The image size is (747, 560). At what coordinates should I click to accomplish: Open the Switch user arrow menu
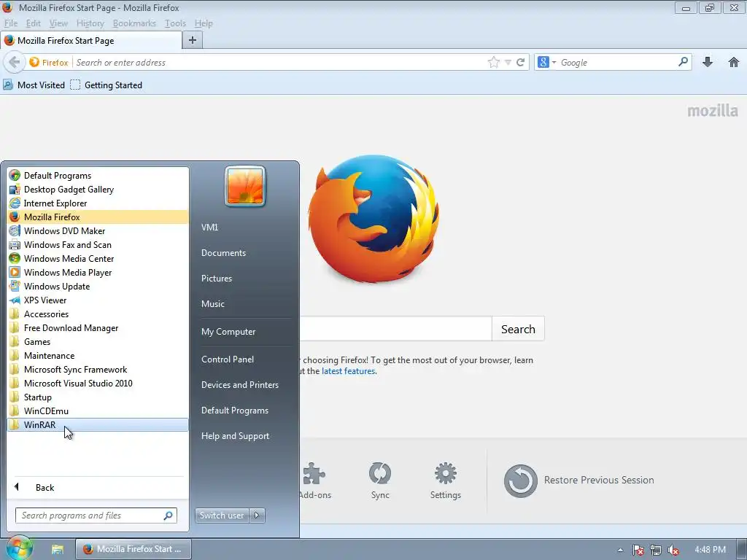(x=258, y=516)
